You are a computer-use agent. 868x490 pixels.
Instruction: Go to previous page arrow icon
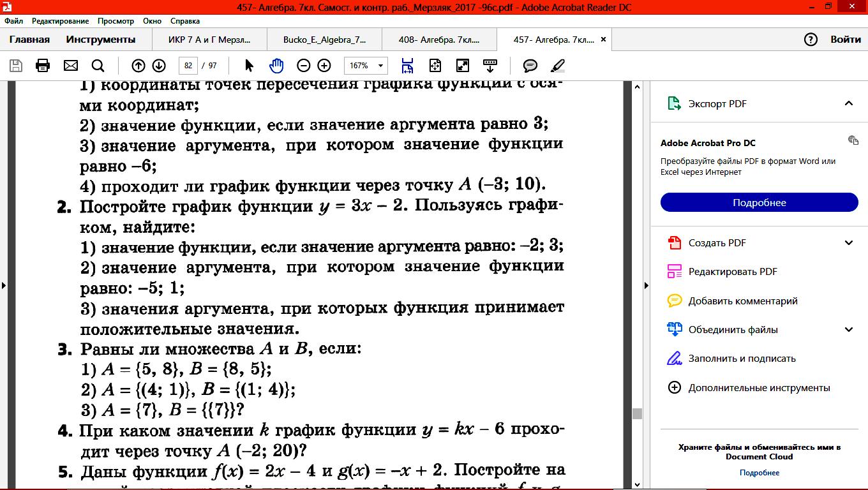pos(138,66)
